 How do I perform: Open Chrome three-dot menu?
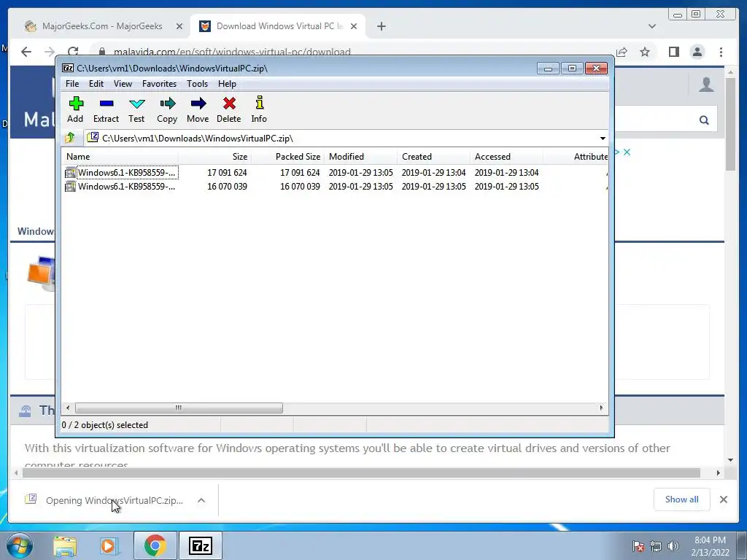721,52
